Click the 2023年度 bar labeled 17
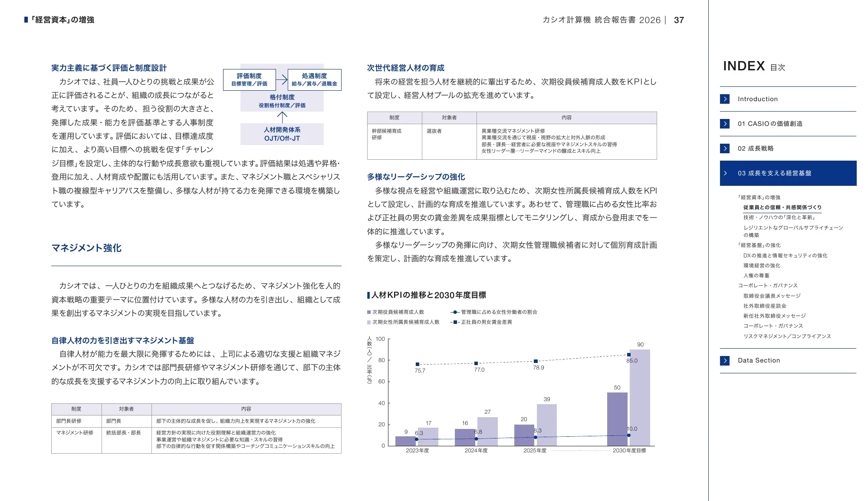 pyautogui.click(x=428, y=437)
